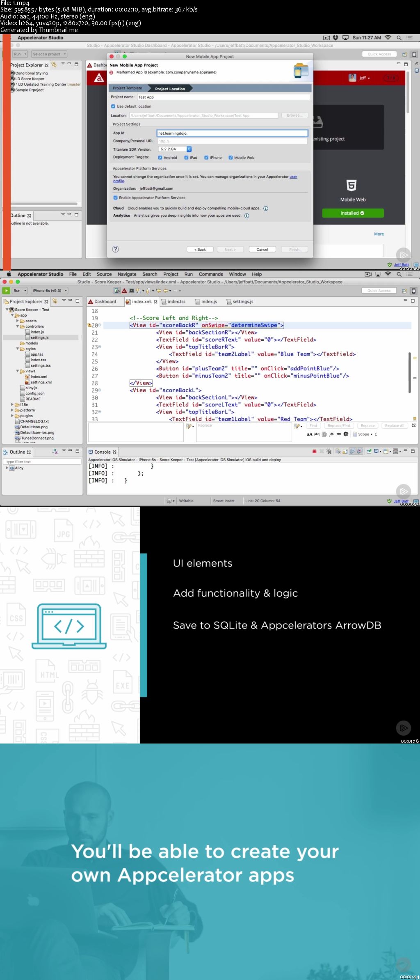The height and width of the screenshot is (980, 420).
Task: Click the Cancel button in dialog
Action: point(262,250)
